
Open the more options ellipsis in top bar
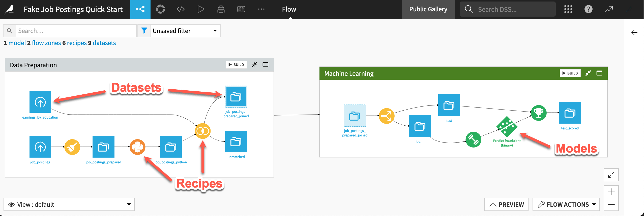[261, 9]
